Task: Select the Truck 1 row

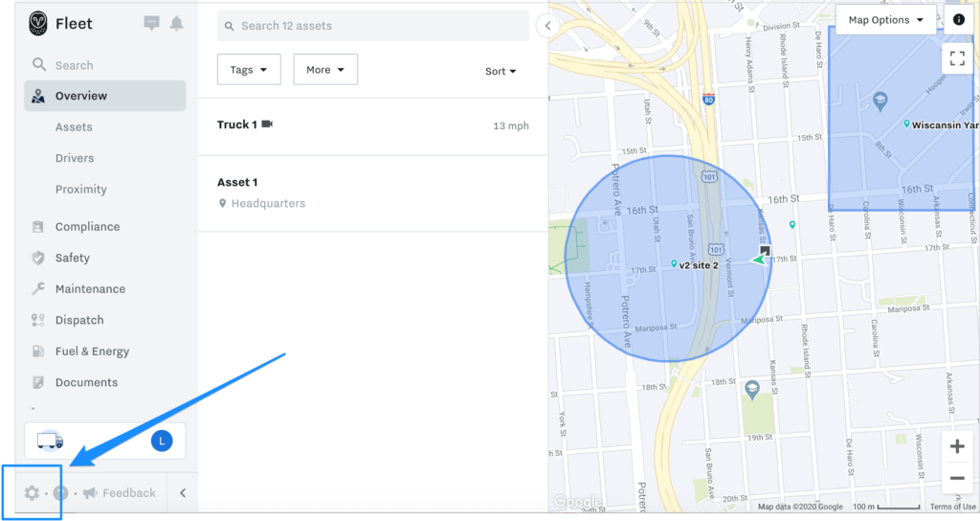Action: (x=373, y=125)
